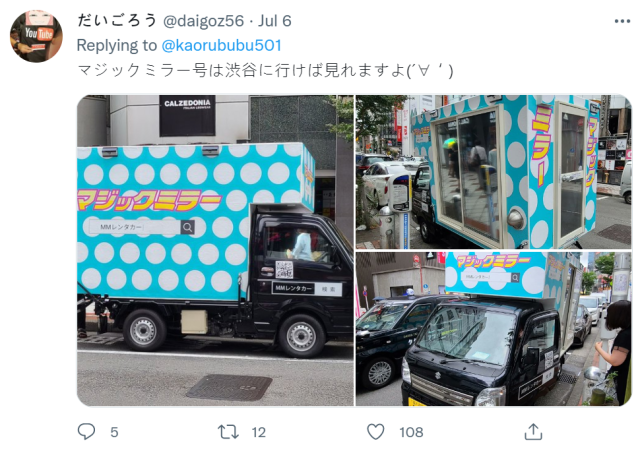Click the display name だいごろう
Screen dimensions: 640x451
[x=117, y=20]
